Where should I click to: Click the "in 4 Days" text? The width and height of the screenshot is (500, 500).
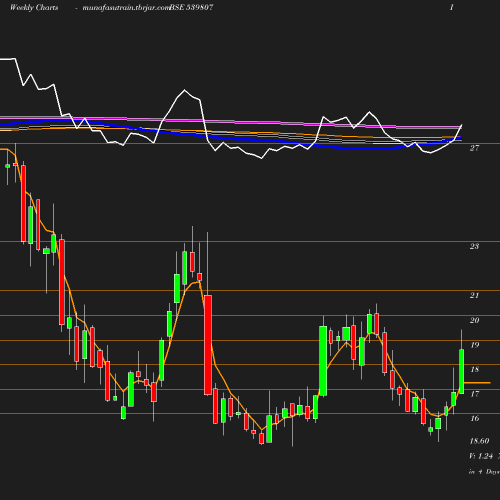click(484, 472)
